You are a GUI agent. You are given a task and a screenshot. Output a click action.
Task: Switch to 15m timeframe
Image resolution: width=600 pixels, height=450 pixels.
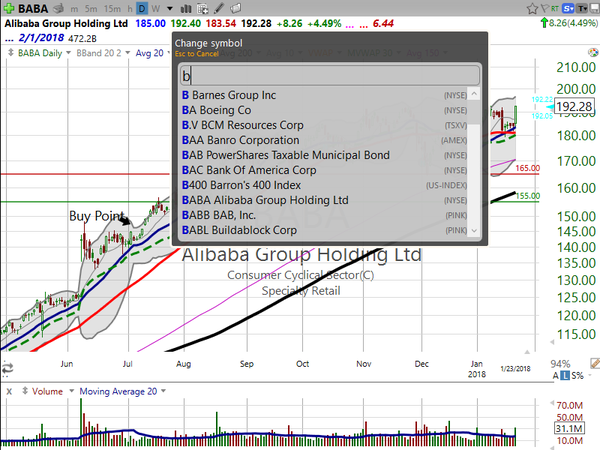(x=112, y=8)
